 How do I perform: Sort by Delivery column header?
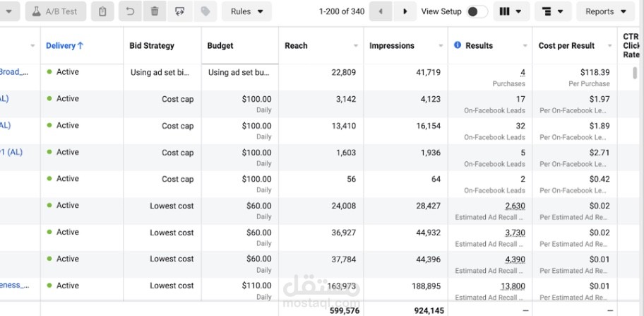tap(64, 45)
